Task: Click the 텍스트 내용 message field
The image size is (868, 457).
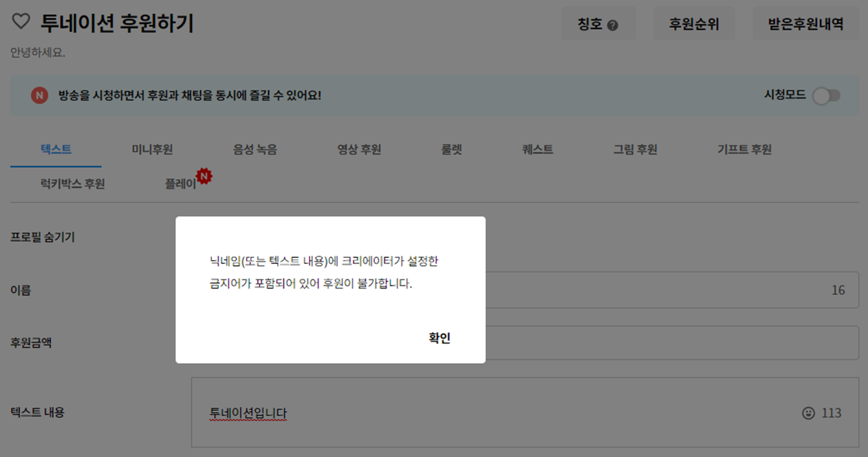Action: (x=525, y=412)
